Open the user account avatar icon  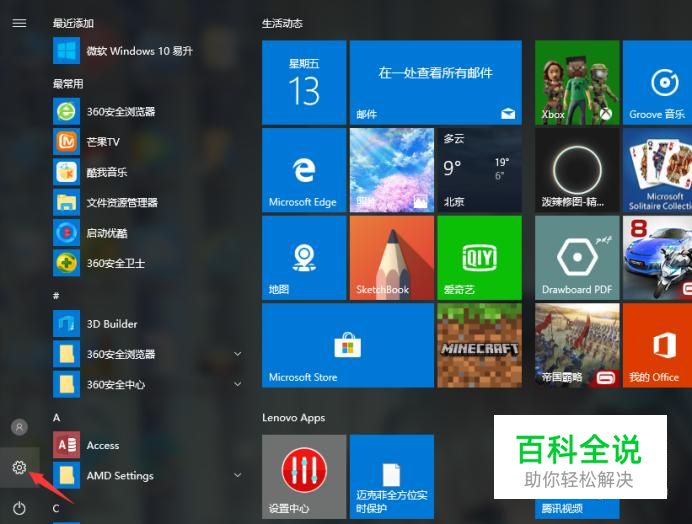click(x=19, y=427)
